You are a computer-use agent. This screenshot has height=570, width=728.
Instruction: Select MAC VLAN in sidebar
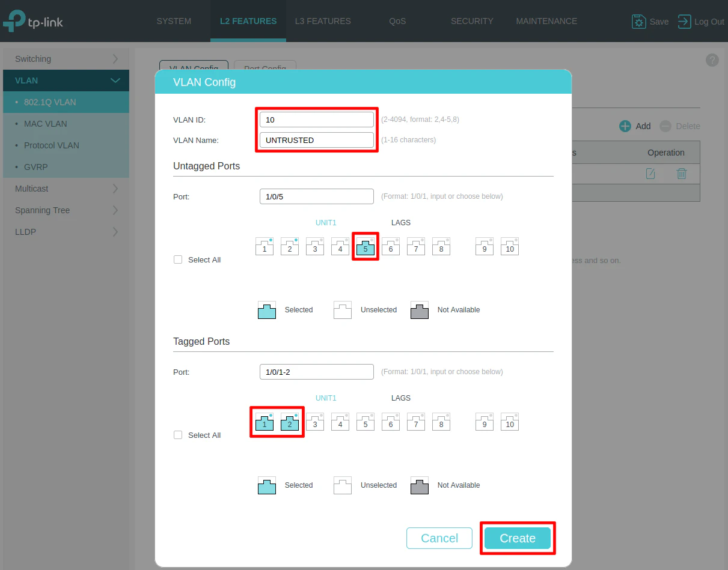coord(66,124)
